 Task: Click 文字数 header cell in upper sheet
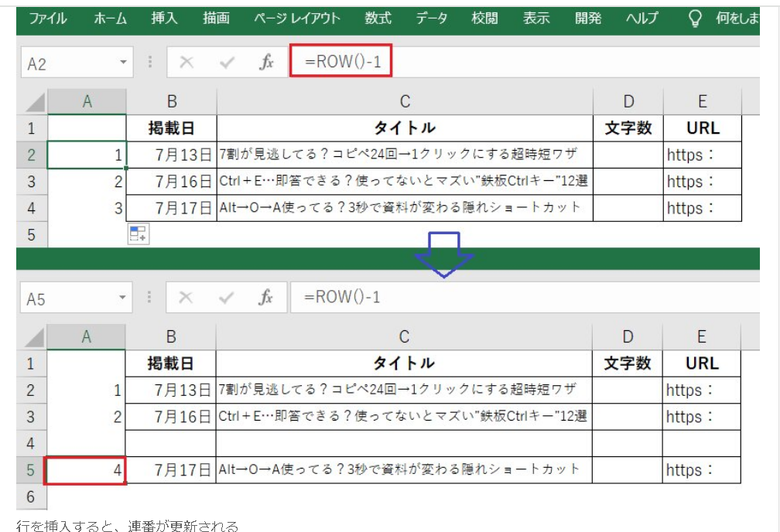(628, 128)
